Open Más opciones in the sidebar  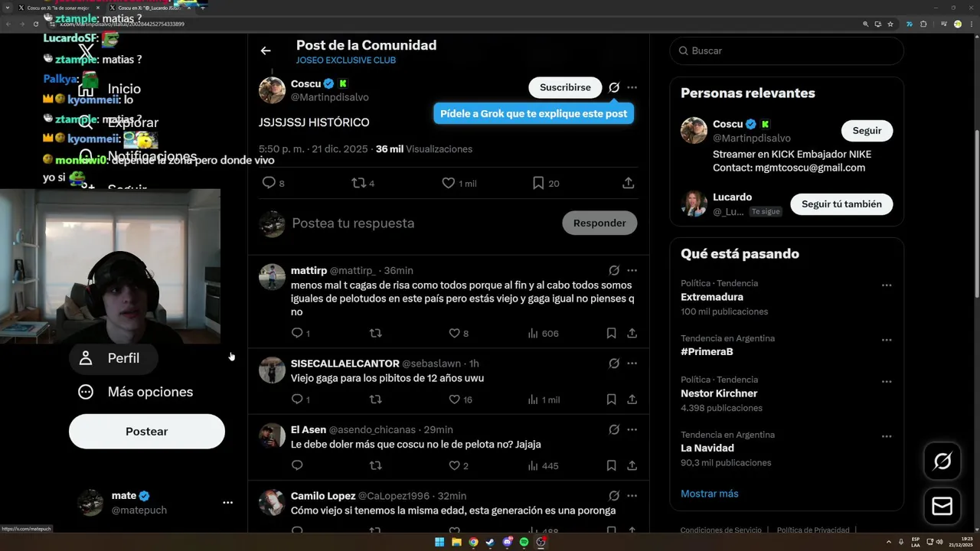pyautogui.click(x=136, y=392)
